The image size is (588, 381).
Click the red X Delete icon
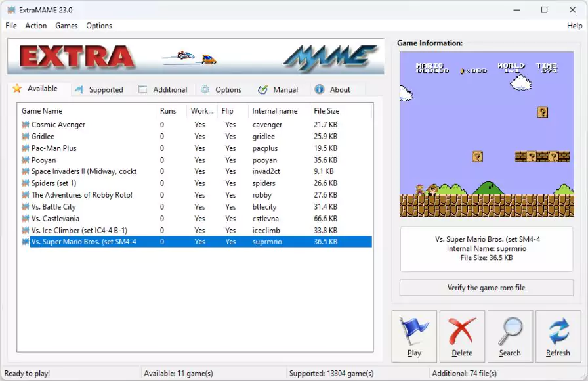coord(462,331)
